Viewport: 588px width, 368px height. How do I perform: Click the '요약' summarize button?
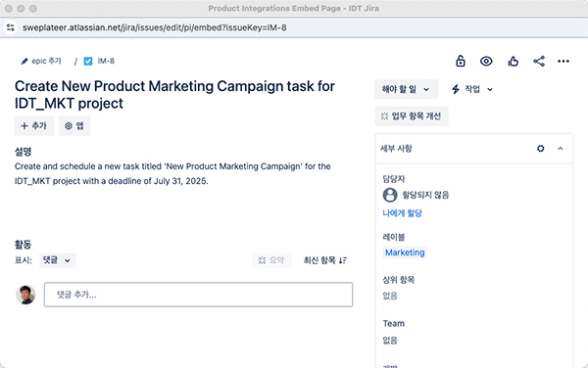coord(271,260)
